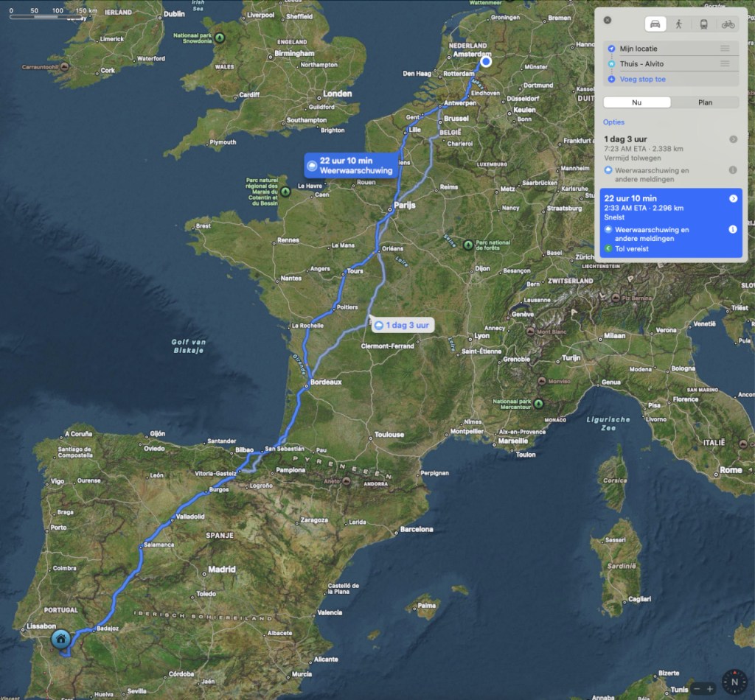Click the blue current-location dot near Amsterdam
755x700 pixels.
pos(486,62)
